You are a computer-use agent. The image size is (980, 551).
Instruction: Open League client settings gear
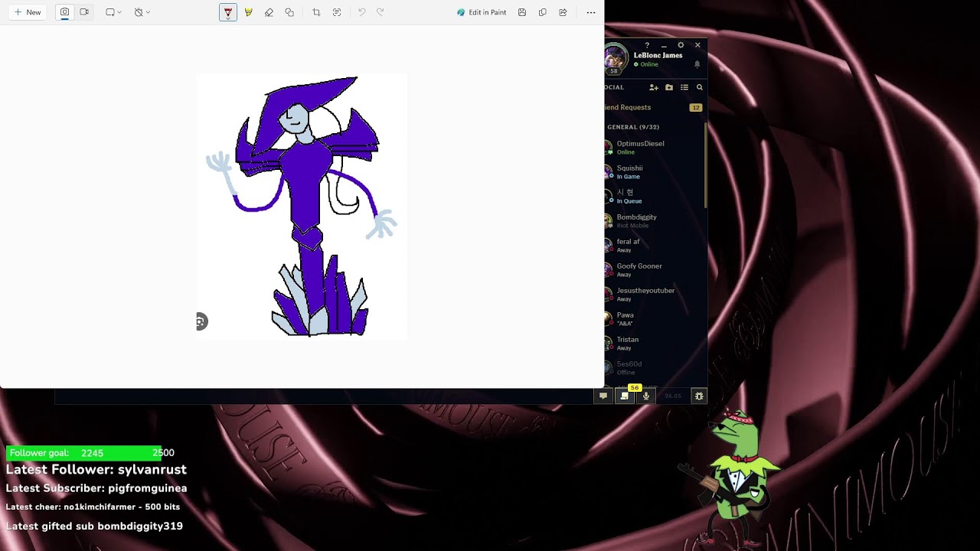681,45
